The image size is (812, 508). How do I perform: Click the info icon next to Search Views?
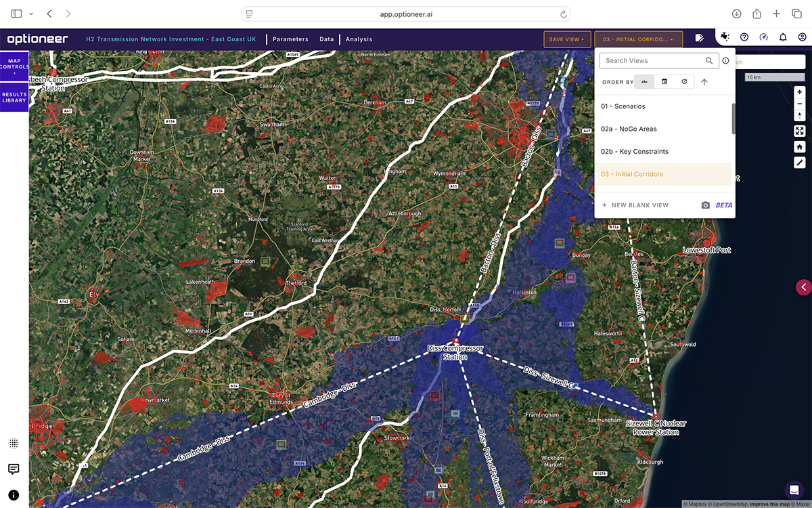point(726,61)
